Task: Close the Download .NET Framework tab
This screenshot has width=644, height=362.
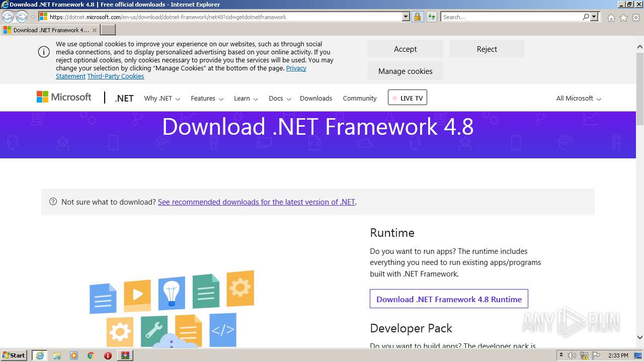Action: pyautogui.click(x=94, y=30)
